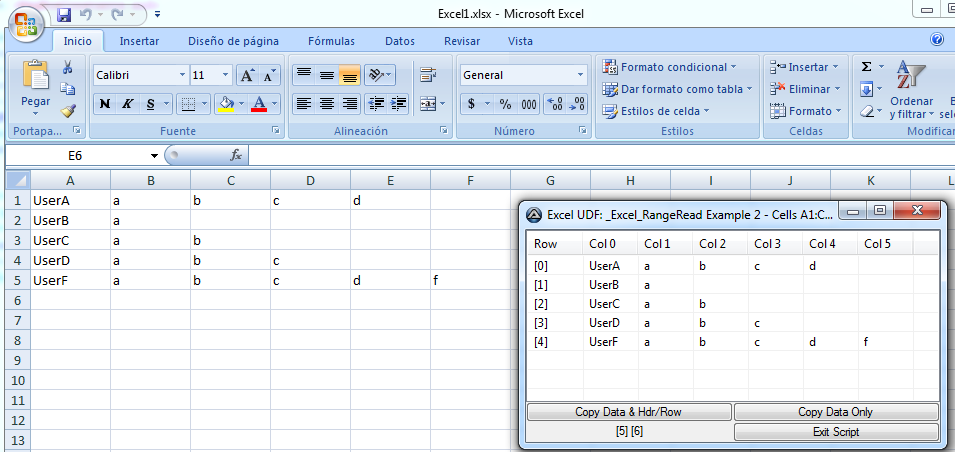Screen dimensions: 955x452
Task: Click the formula bar input
Action: 601,156
